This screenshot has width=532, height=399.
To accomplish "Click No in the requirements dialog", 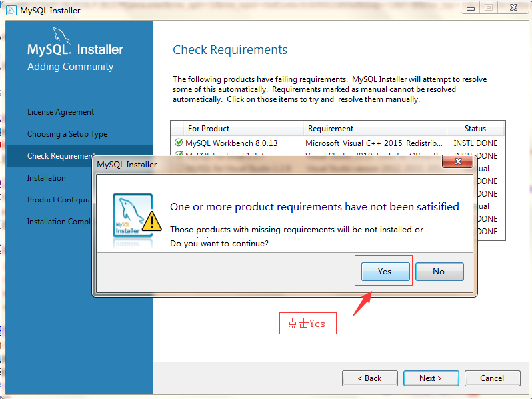I will tap(439, 272).
